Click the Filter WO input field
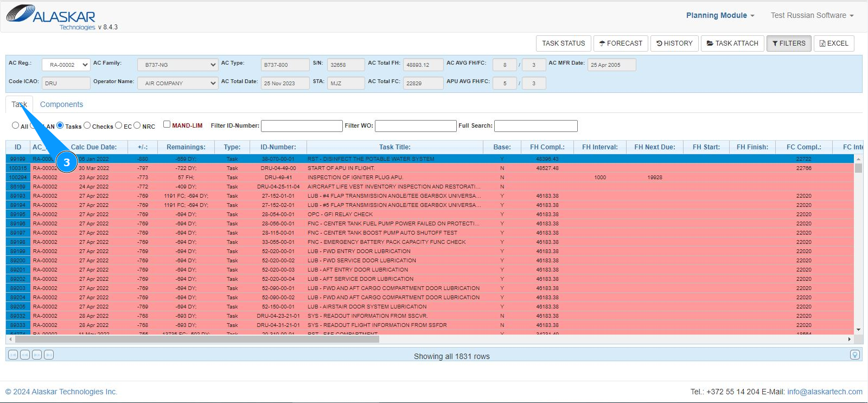The image size is (868, 403). [x=416, y=126]
